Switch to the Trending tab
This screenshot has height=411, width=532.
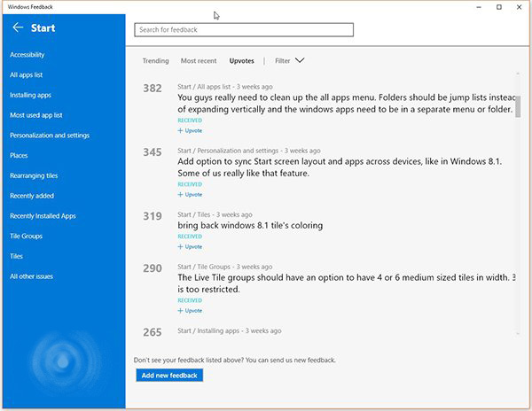pyautogui.click(x=156, y=61)
